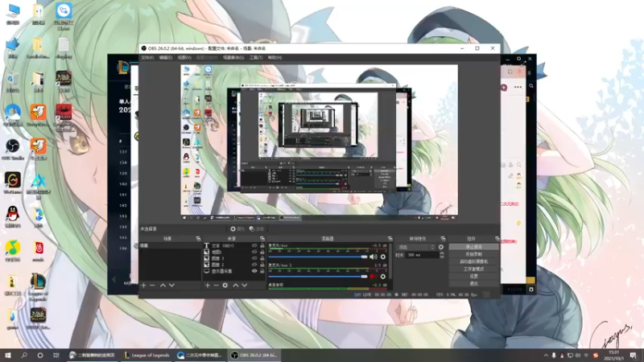This screenshot has width=644, height=362.
Task: Open the WeGame desktop shortcut
Action: [13, 183]
